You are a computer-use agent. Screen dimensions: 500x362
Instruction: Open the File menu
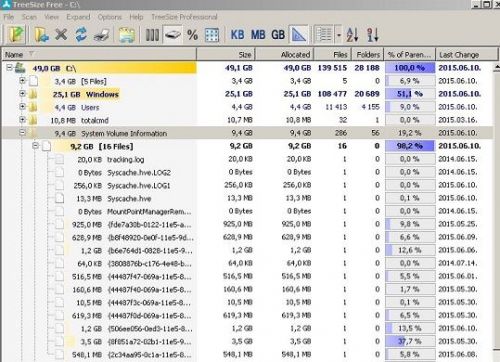[9, 17]
